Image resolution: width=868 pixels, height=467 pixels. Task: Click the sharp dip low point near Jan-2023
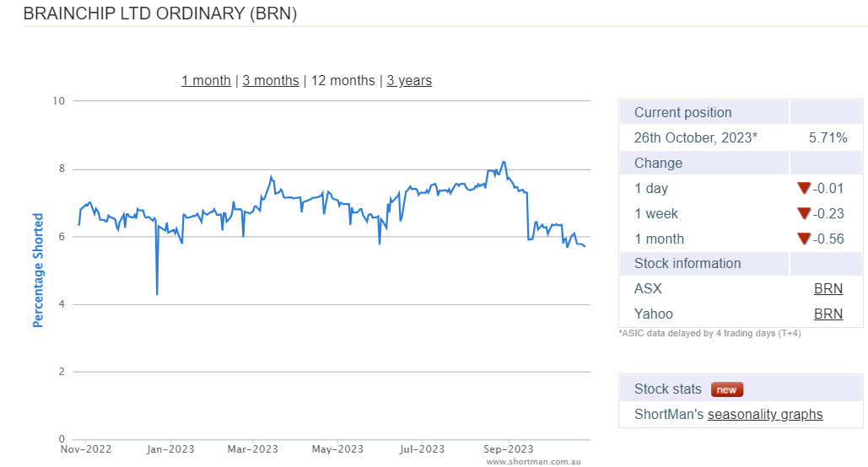(x=157, y=293)
